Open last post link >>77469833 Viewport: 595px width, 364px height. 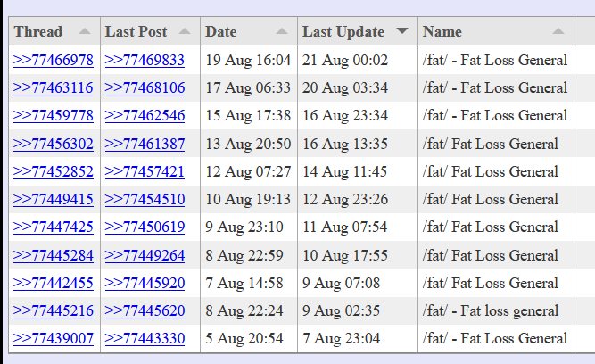[145, 60]
